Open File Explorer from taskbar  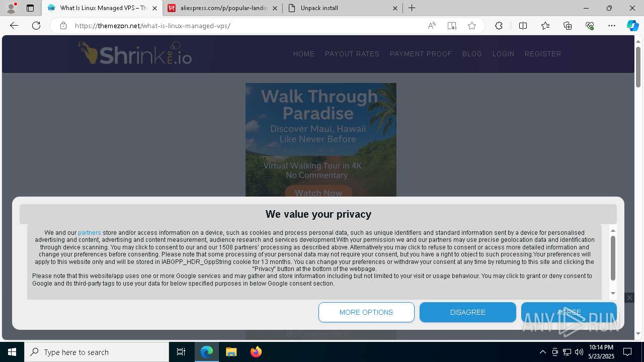click(231, 352)
